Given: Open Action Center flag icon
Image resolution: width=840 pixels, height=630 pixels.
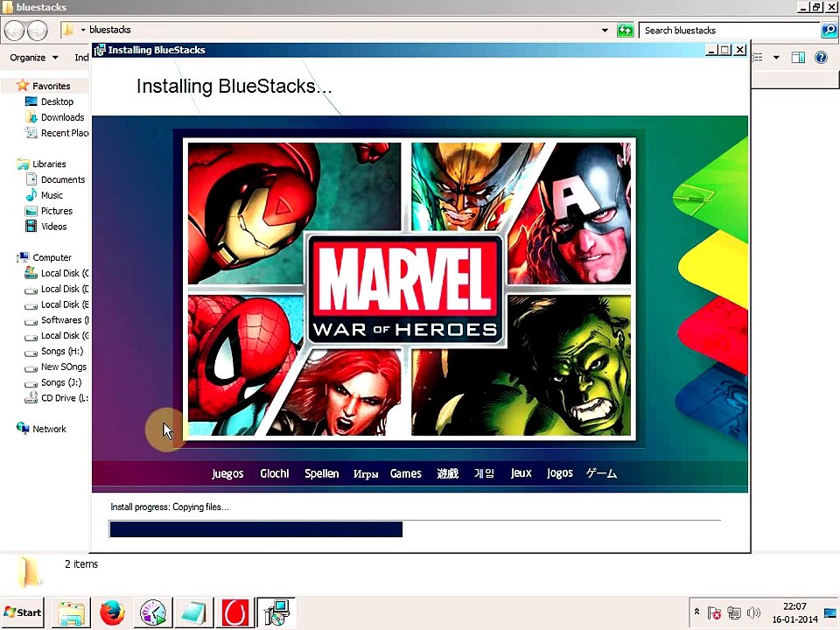Looking at the screenshot, I should pyautogui.click(x=714, y=612).
